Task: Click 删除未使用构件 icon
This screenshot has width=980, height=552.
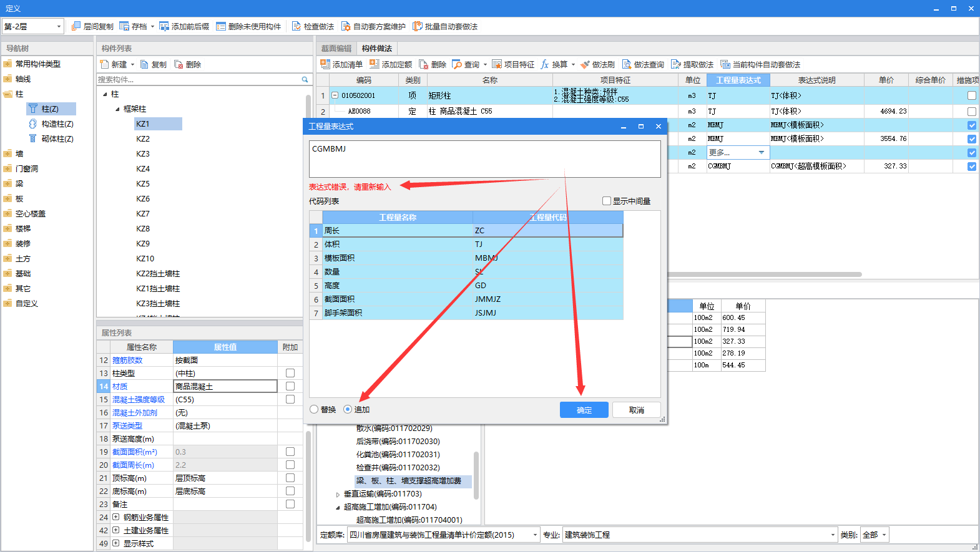Action: [221, 26]
